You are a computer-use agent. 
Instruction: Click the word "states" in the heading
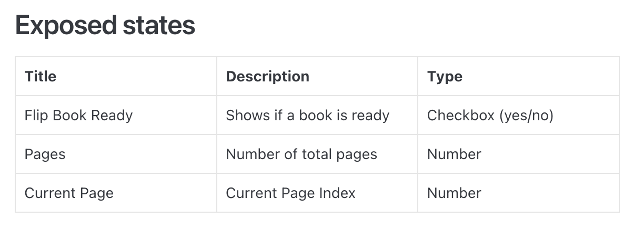coord(162,25)
